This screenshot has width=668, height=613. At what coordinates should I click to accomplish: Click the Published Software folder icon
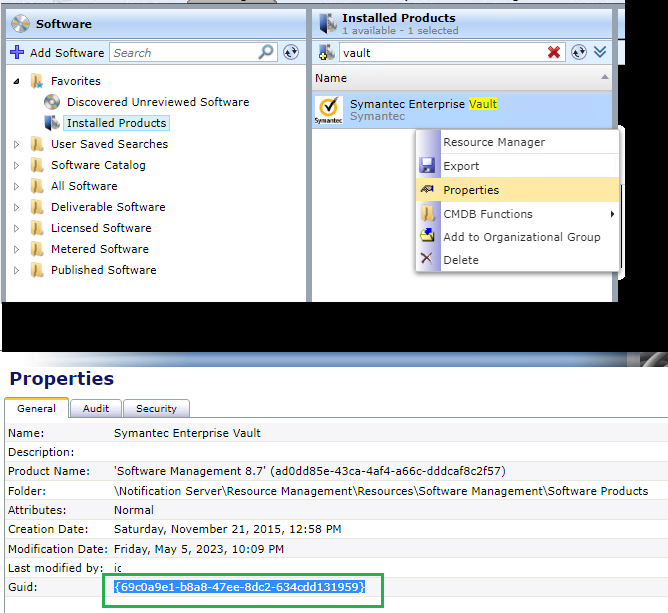point(37,270)
